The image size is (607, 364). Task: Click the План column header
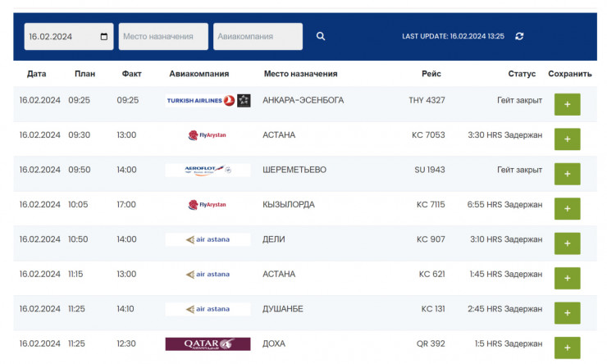[x=84, y=74]
